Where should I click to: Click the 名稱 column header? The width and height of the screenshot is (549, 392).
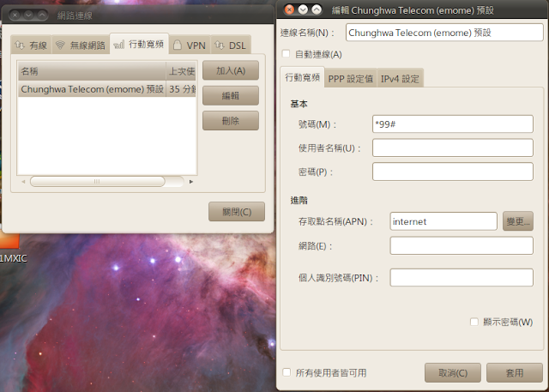(x=92, y=71)
